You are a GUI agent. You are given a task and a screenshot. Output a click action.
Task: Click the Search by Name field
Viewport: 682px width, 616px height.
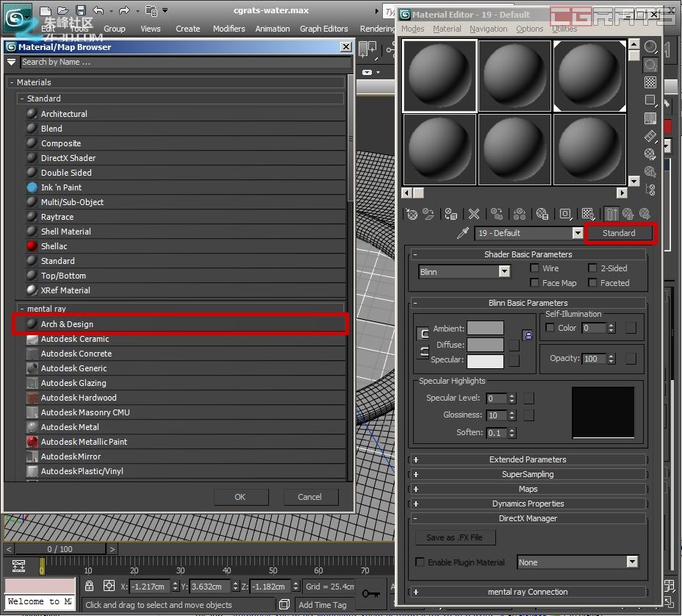coord(186,62)
